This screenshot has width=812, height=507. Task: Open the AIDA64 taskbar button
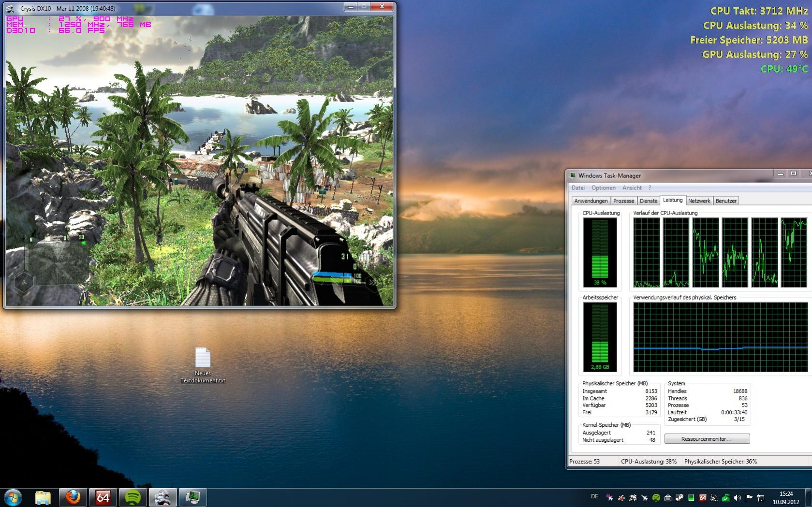point(103,497)
